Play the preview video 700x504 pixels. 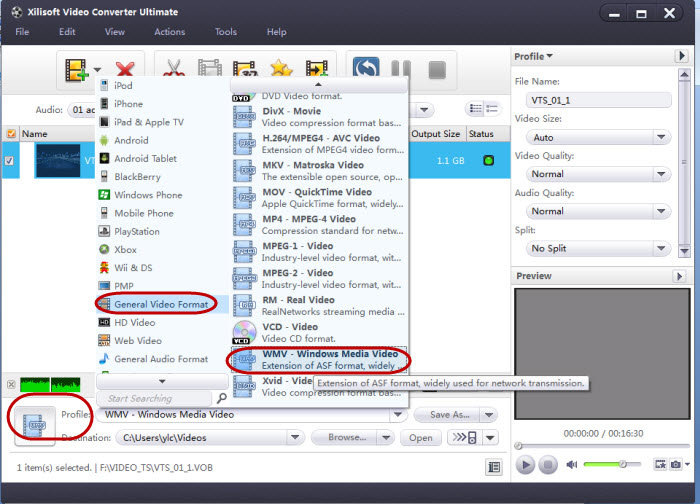click(525, 465)
